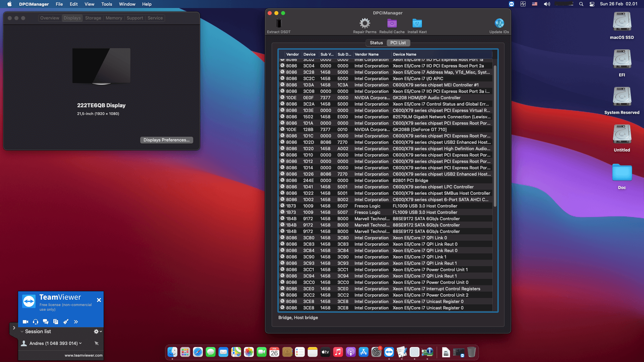The image size is (644, 362).
Task: Click the Displays Preferences button
Action: pos(166,140)
